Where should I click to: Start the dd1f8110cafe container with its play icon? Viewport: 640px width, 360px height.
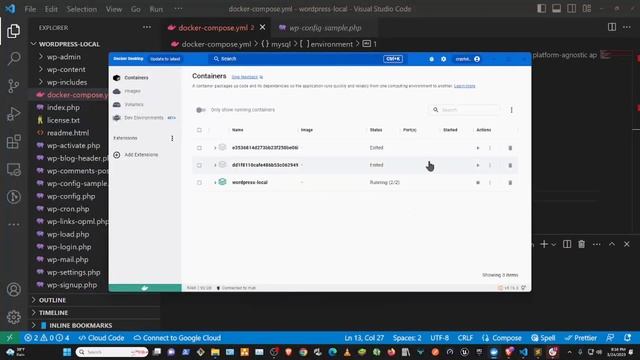tap(478, 165)
